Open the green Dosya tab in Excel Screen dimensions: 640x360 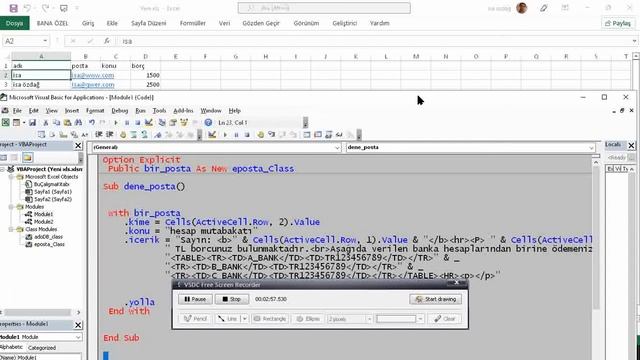[15, 23]
